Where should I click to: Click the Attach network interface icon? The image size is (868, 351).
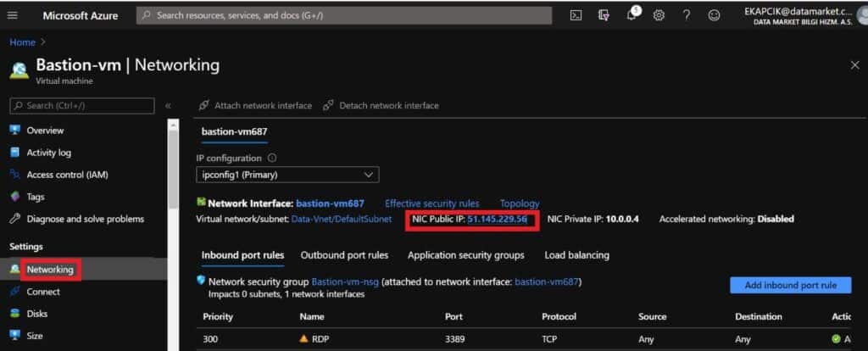pyautogui.click(x=203, y=105)
